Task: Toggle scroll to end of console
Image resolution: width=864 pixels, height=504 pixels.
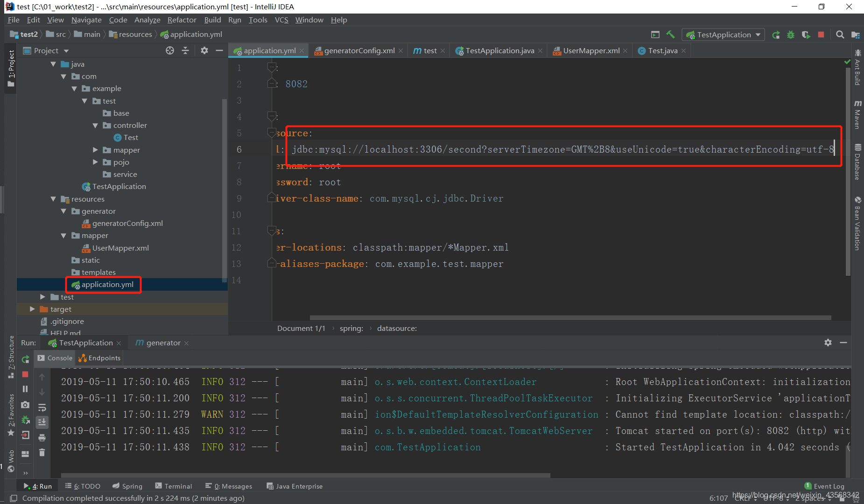Action: click(42, 422)
